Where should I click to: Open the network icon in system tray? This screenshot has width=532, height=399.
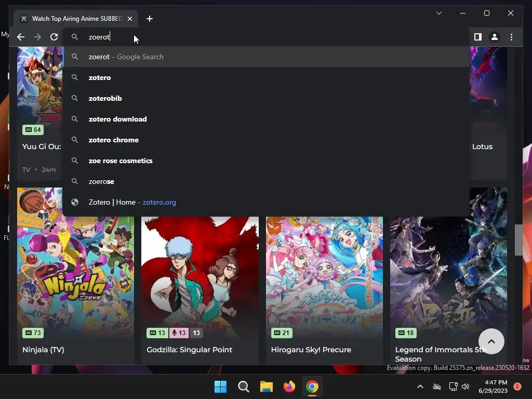(x=453, y=387)
